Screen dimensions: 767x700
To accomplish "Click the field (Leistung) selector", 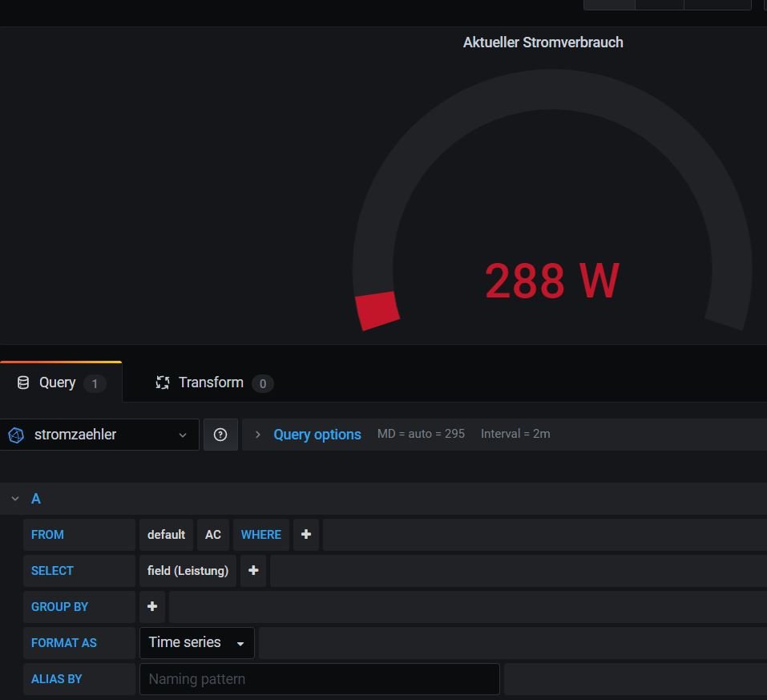I will 188,571.
